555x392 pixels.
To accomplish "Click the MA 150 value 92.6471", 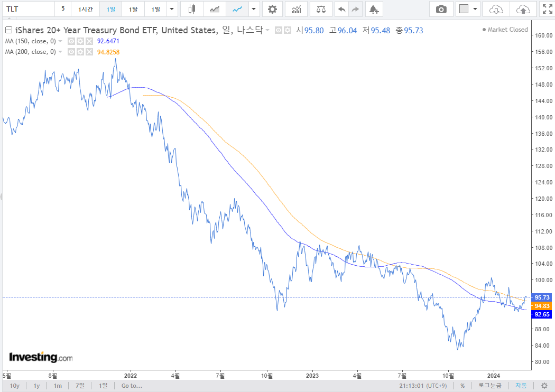I will (x=108, y=41).
